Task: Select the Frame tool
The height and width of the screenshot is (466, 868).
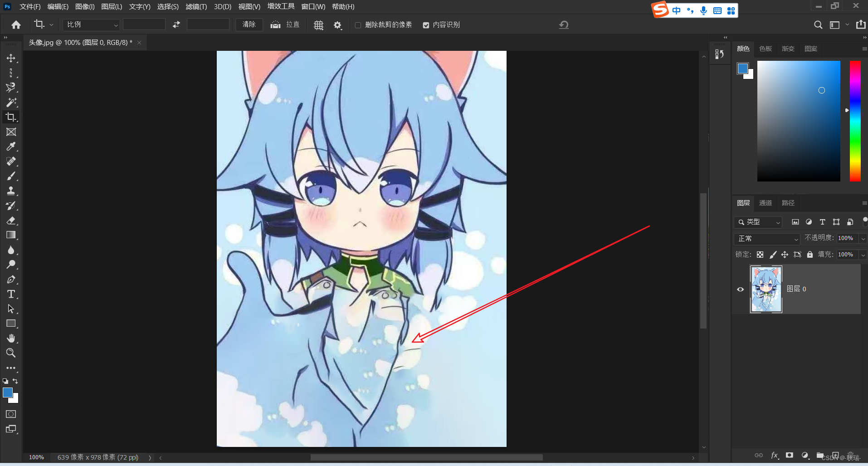Action: (11, 132)
